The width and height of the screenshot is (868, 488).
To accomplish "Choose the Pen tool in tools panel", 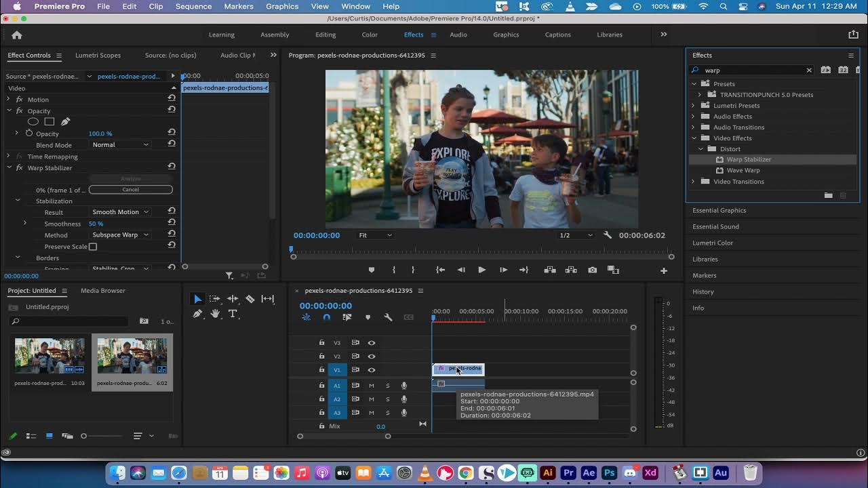I will (197, 314).
